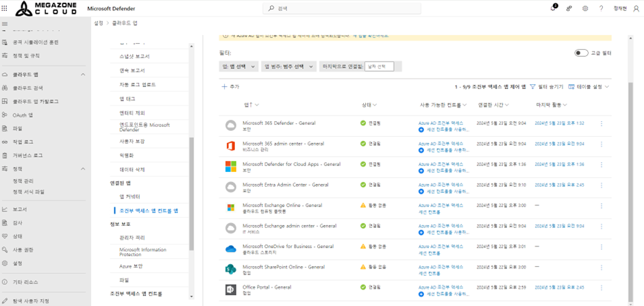Click the search box at top
This screenshot has height=306, width=644.
[342, 9]
